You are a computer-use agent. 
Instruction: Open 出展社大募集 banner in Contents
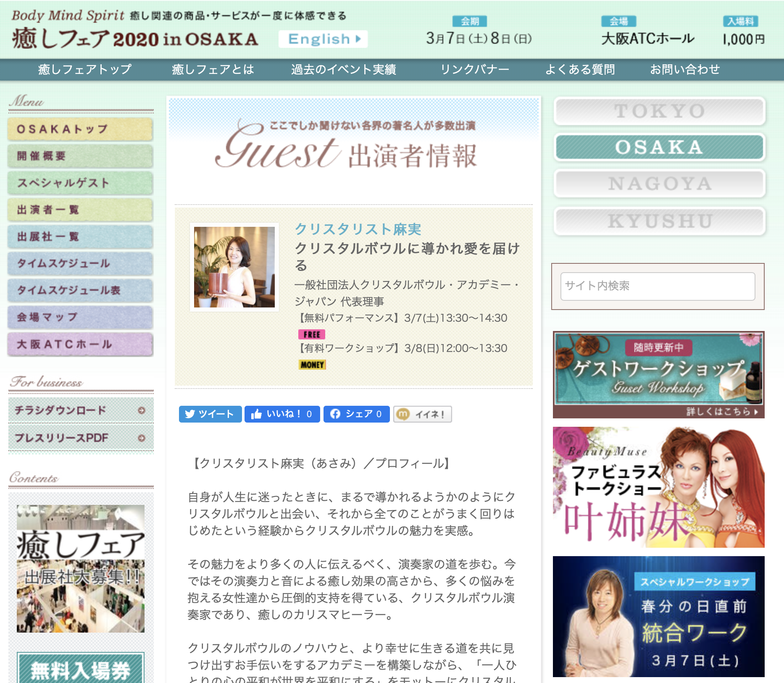tap(81, 569)
